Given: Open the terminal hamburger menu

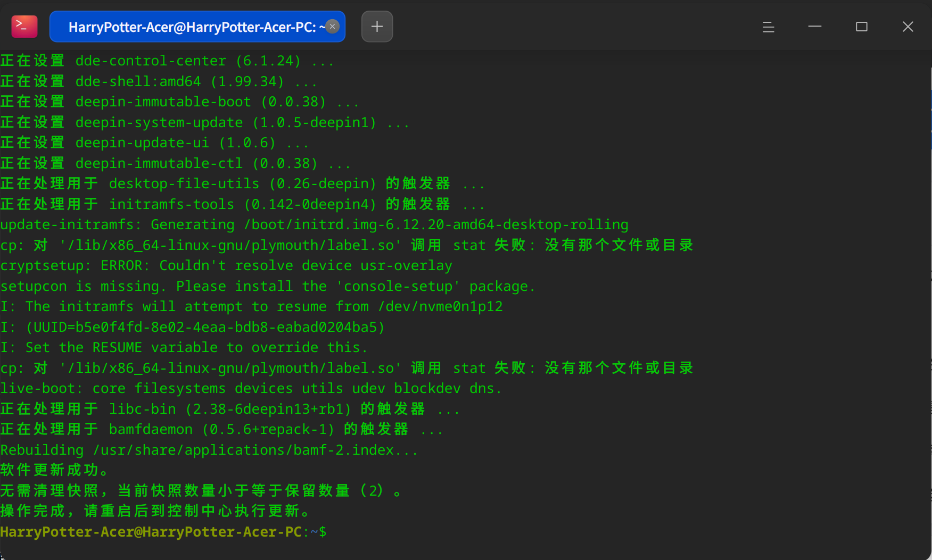Looking at the screenshot, I should point(768,27).
